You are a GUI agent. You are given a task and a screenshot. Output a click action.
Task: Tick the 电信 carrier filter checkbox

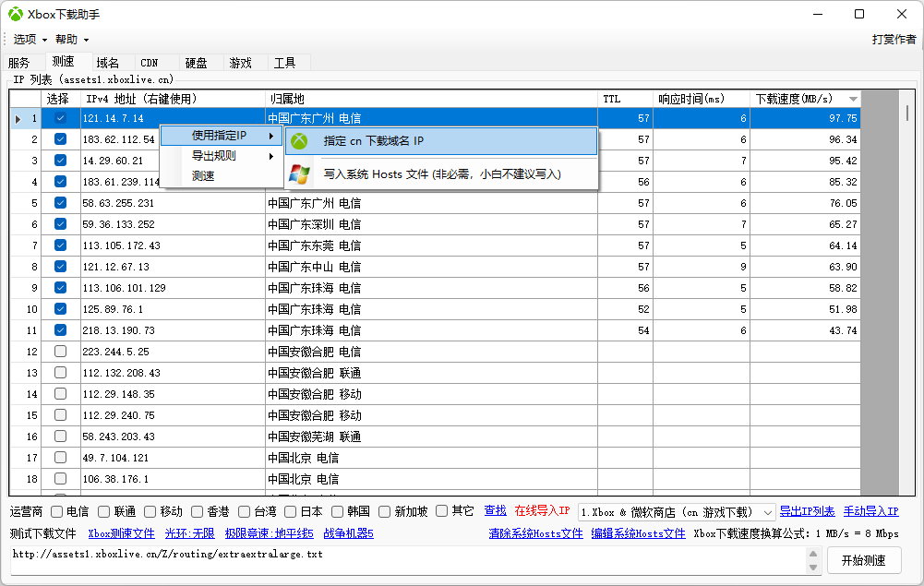pos(56,511)
